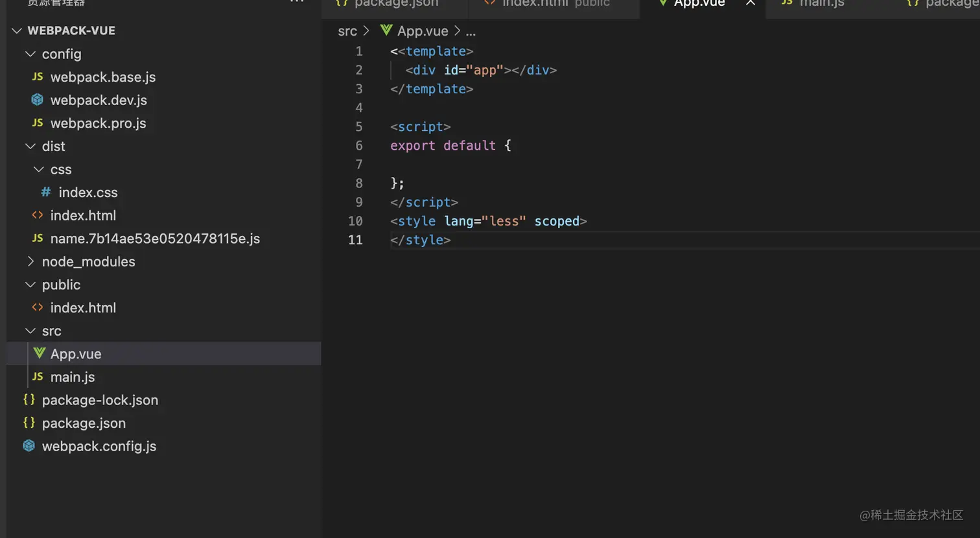Open webpack.dev.js from the explorer
Viewport: 980px width, 538px height.
coord(99,100)
